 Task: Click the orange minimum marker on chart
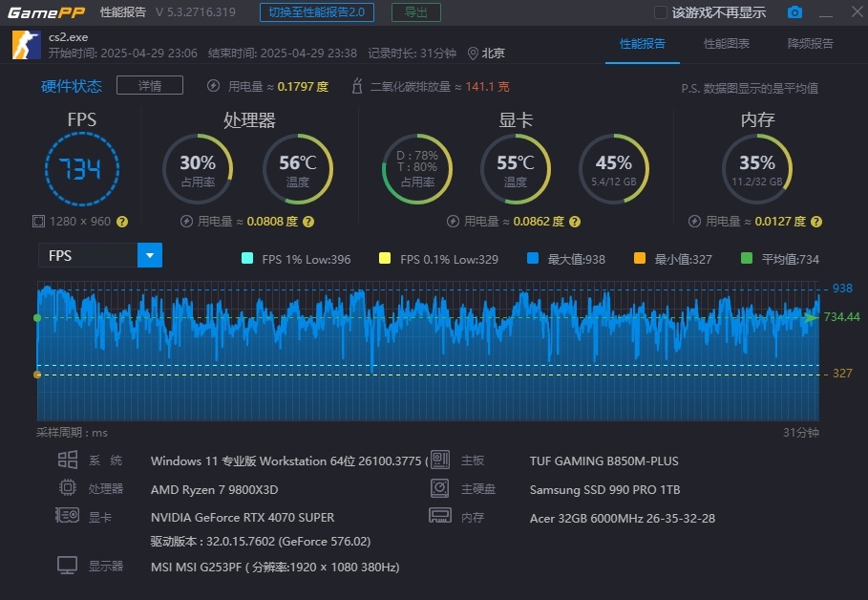coord(37,375)
